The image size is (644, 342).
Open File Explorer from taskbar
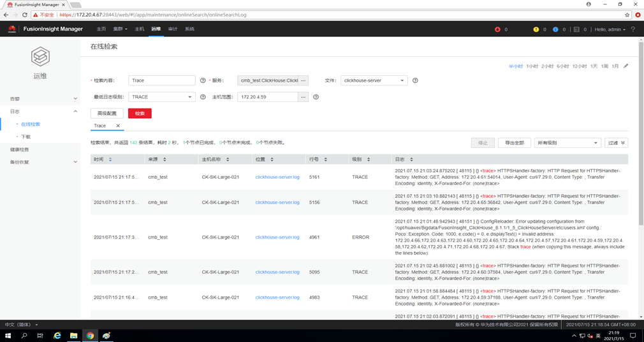tap(73, 336)
